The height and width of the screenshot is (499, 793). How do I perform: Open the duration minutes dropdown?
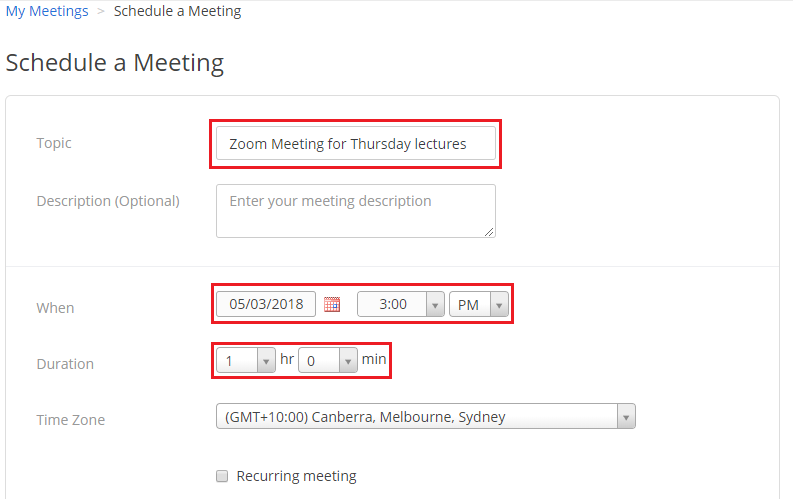click(328, 360)
